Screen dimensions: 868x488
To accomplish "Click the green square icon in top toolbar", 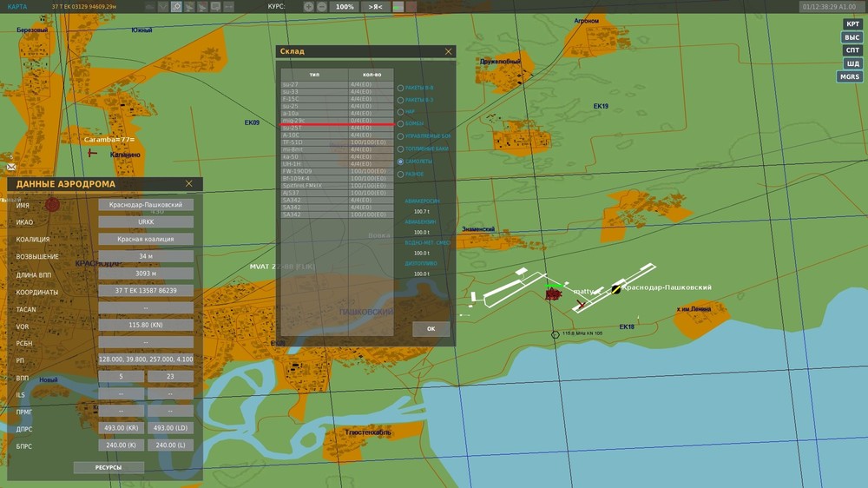I will pyautogui.click(x=398, y=7).
